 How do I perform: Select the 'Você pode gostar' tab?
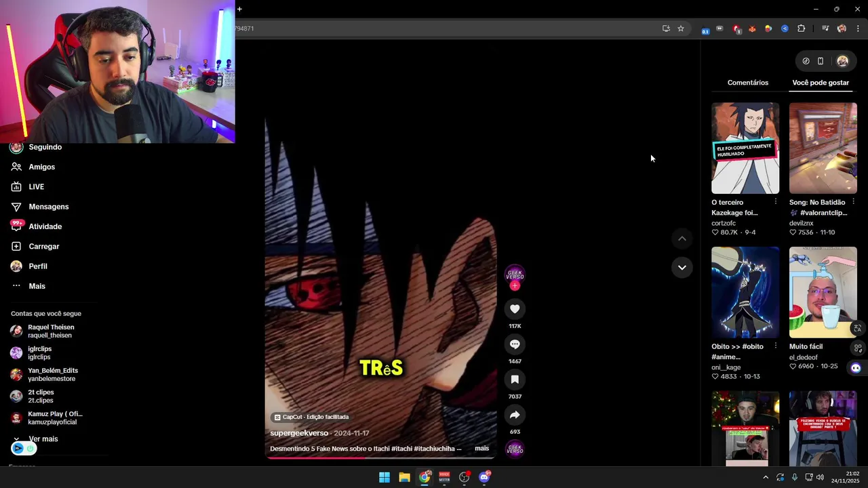pyautogui.click(x=821, y=83)
